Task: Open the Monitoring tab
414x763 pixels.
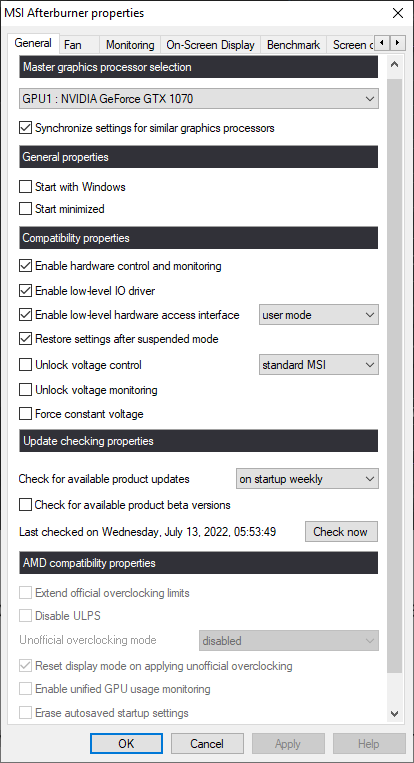Action: [x=130, y=45]
